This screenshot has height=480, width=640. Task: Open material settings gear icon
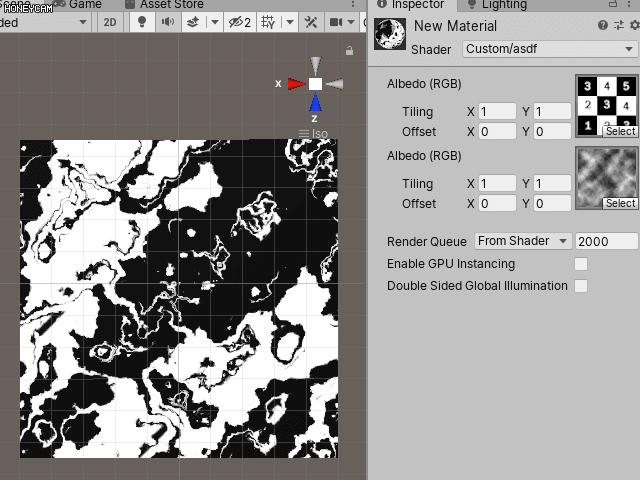point(634,25)
